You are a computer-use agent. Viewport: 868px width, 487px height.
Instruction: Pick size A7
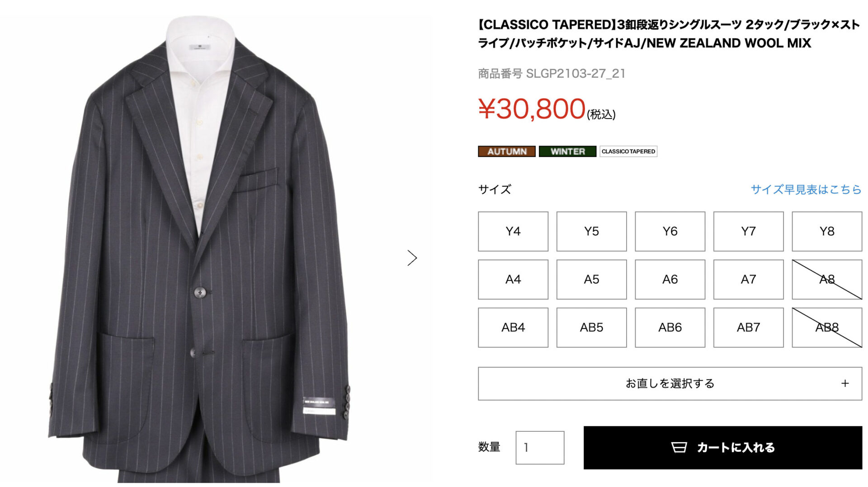(748, 279)
